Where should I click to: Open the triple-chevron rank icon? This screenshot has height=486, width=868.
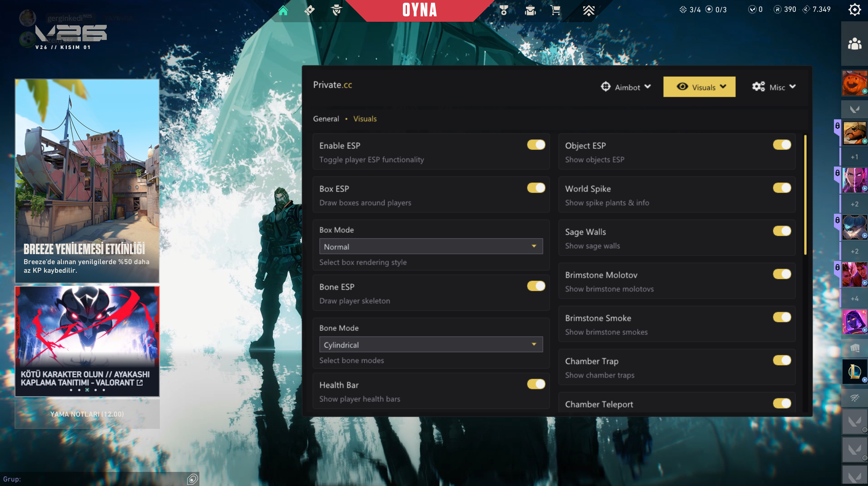(589, 10)
